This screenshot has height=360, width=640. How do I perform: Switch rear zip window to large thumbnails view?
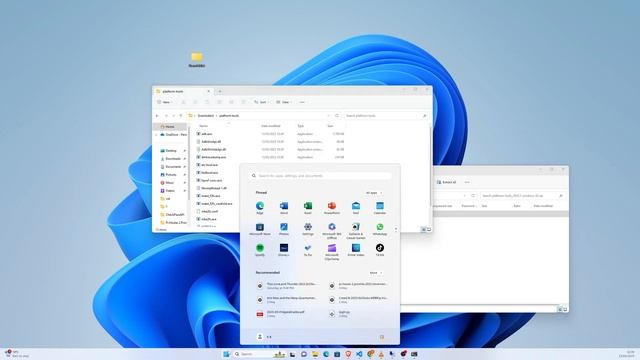pyautogui.click(x=565, y=309)
